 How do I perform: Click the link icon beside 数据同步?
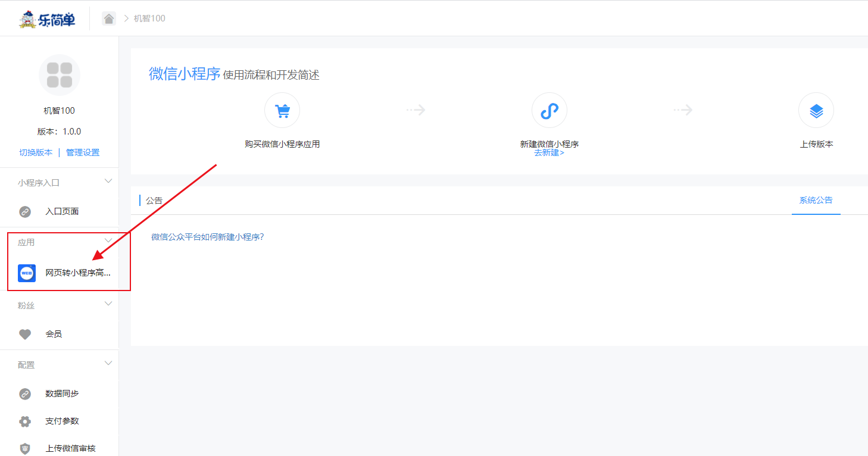[x=25, y=393]
